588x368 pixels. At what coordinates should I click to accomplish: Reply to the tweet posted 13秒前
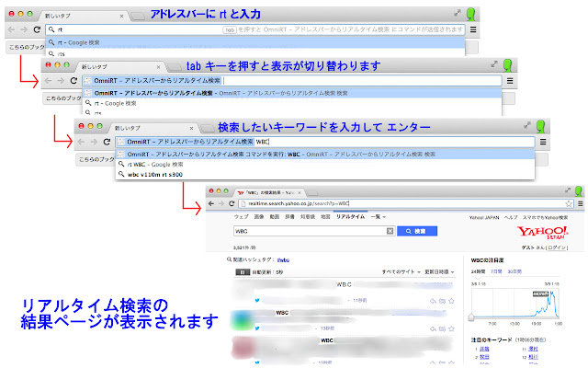[x=433, y=328]
